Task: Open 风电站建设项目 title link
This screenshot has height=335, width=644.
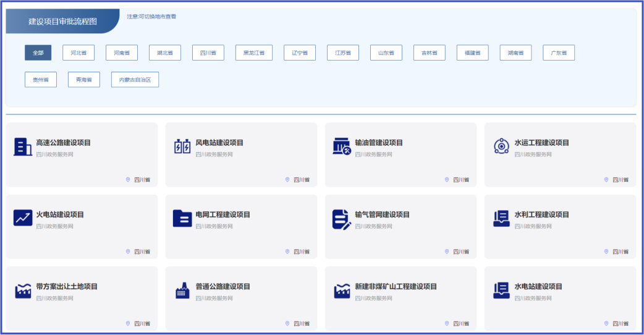Action: click(219, 143)
